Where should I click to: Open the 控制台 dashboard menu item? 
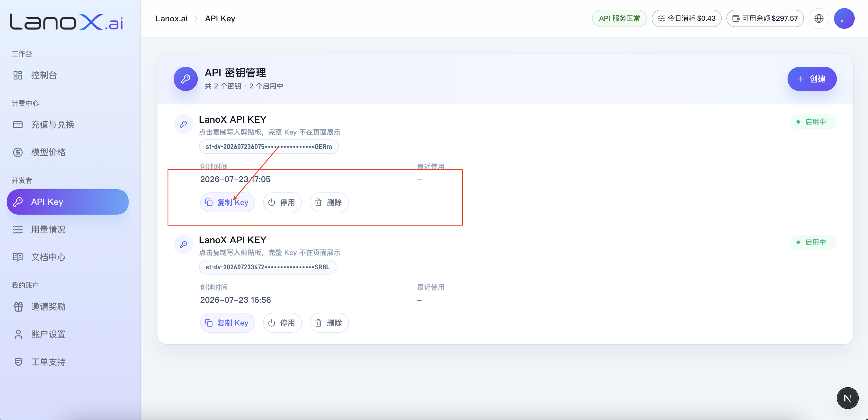point(67,75)
